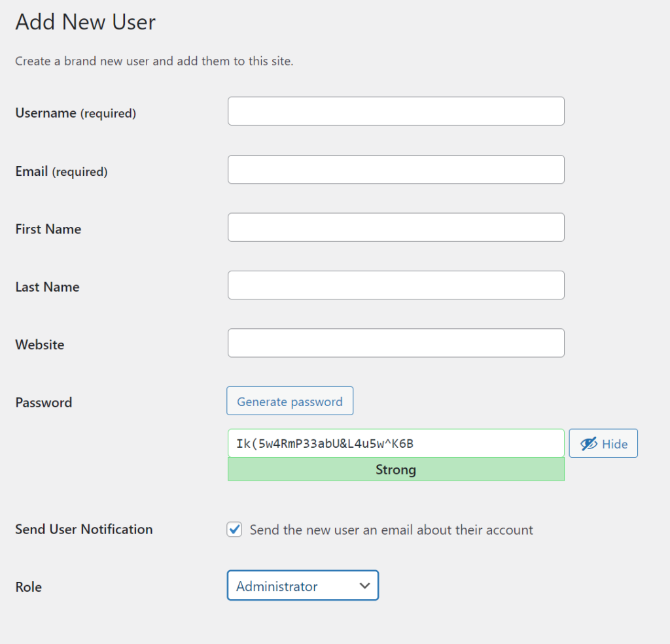Click the Username (required) label
The image size is (670, 644).
[75, 113]
